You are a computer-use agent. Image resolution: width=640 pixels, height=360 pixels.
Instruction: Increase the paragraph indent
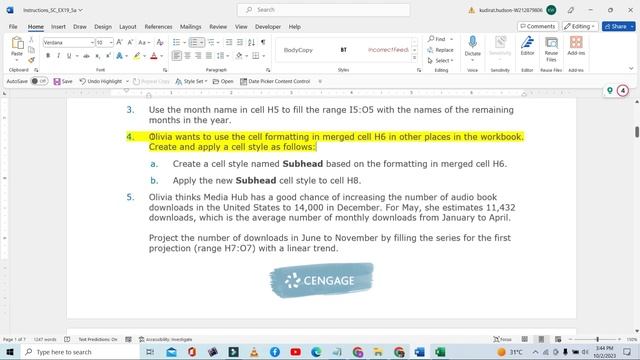(240, 42)
